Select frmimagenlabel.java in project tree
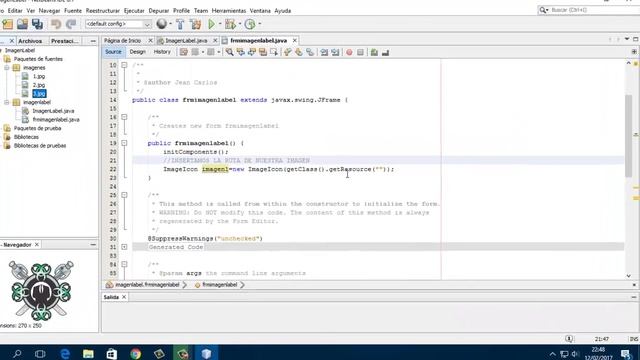The height and width of the screenshot is (360, 640). point(56,120)
